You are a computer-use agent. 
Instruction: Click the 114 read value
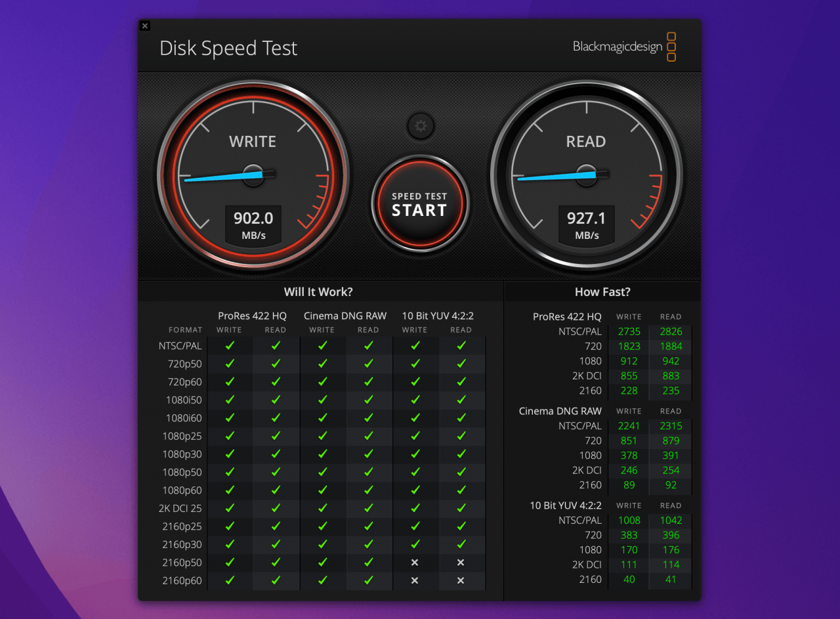coord(671,565)
